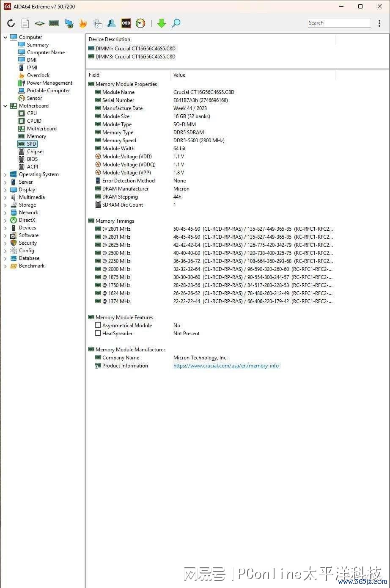Viewport: 390px width, 588px height.
Task: Expand the Display tree node
Action: pyautogui.click(x=5, y=190)
